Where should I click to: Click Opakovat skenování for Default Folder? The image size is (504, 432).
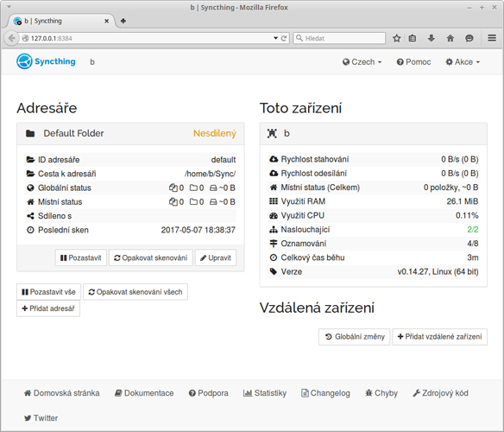[x=151, y=257]
